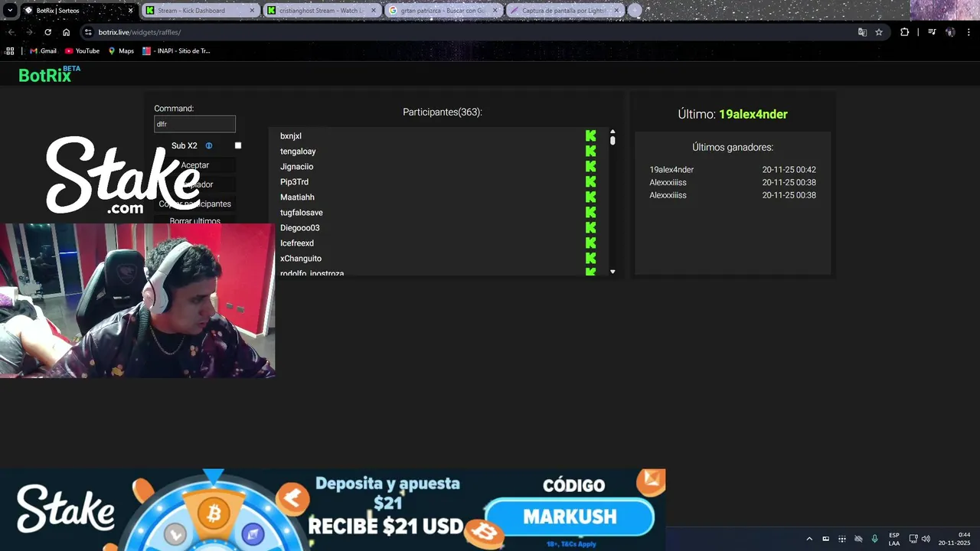Click Kick icon beside bxnjxl
Viewport: 980px width, 551px height.
[590, 135]
